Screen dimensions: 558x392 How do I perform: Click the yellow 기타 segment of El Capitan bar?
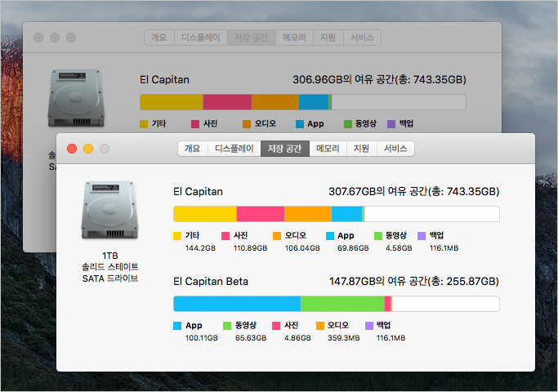205,214
